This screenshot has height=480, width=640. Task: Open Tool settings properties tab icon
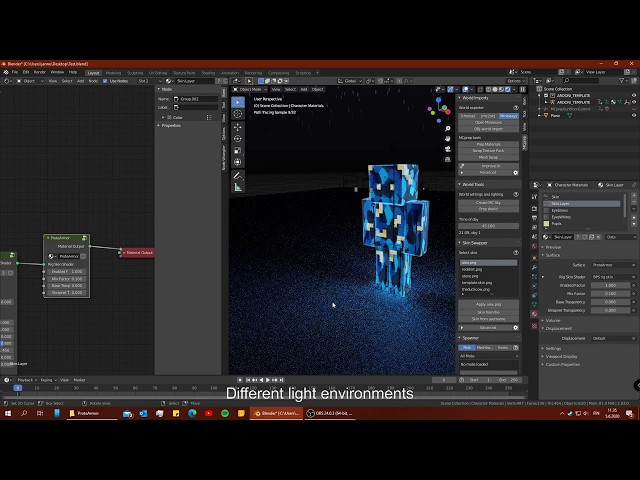534,197
